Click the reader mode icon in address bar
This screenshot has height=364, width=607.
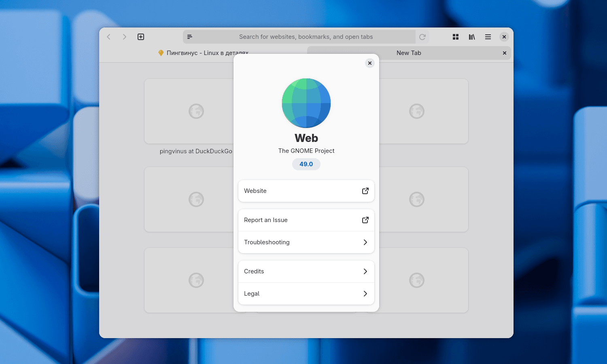pyautogui.click(x=190, y=37)
